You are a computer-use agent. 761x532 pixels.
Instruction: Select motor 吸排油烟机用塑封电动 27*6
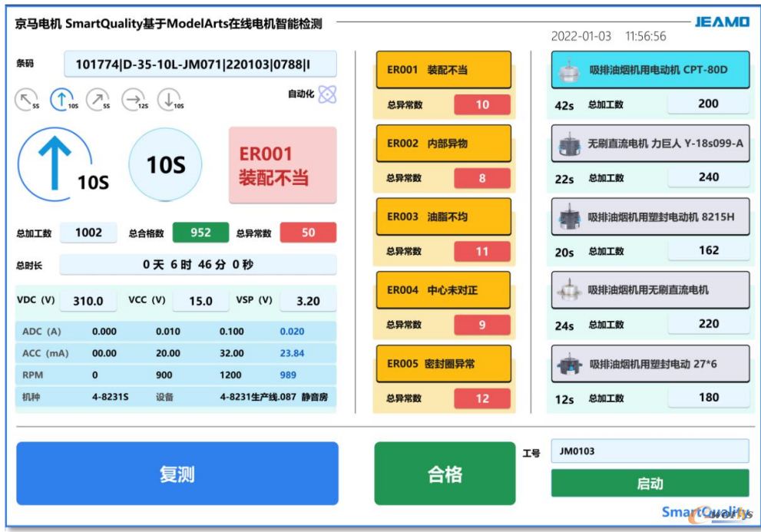coord(650,364)
